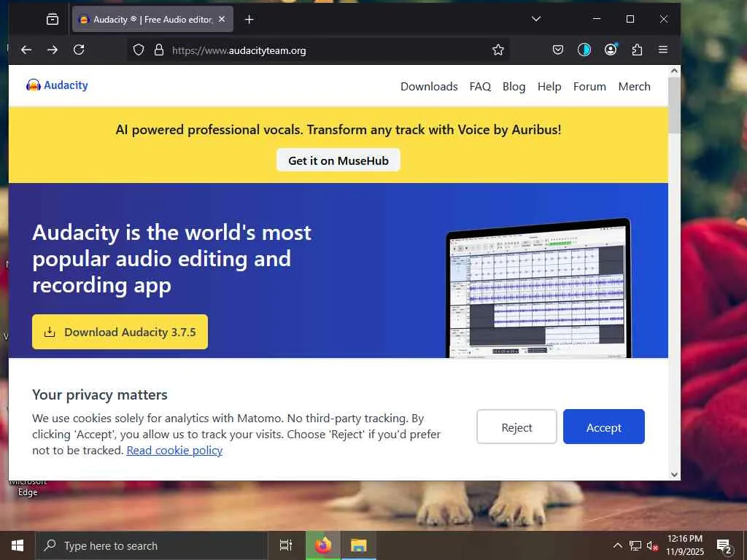Reload the Audacity page
Image resolution: width=747 pixels, height=560 pixels.
pyautogui.click(x=79, y=50)
